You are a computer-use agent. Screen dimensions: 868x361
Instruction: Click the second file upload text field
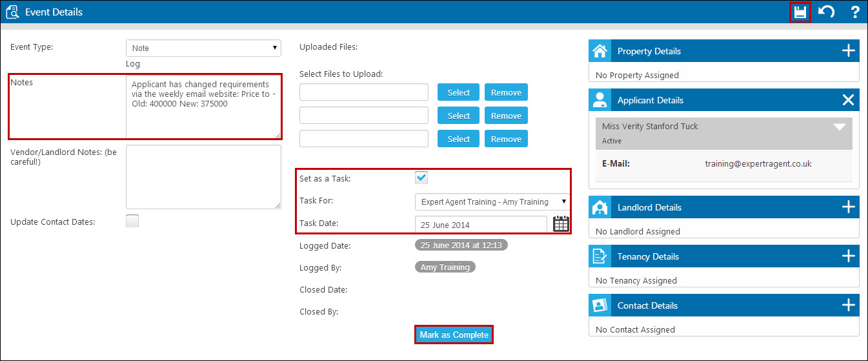364,116
